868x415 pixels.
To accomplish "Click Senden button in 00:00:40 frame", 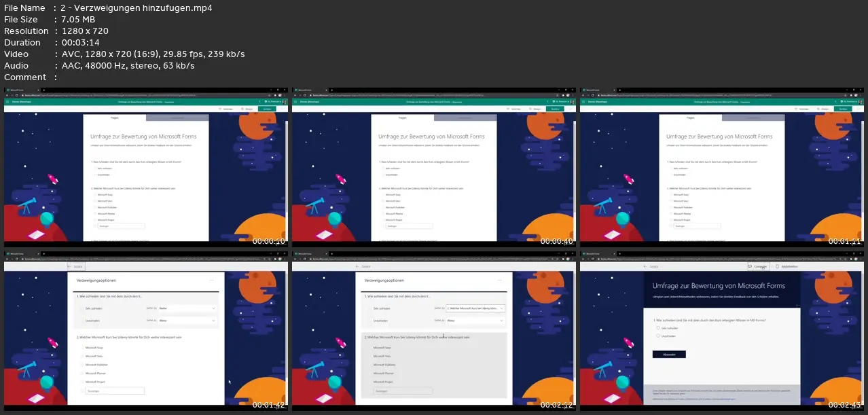I will coord(555,109).
